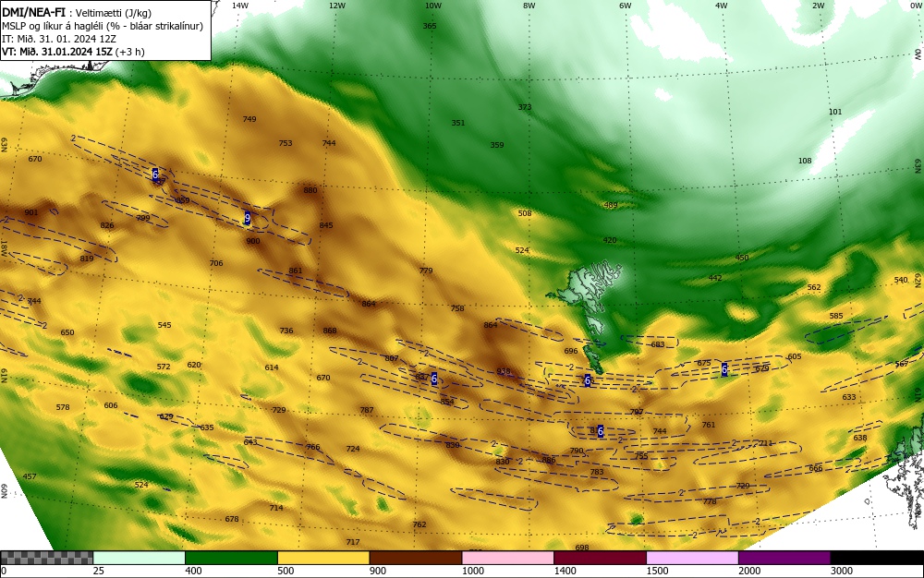Click the value 758 on map
This screenshot has height=578, width=924.
pyautogui.click(x=456, y=308)
